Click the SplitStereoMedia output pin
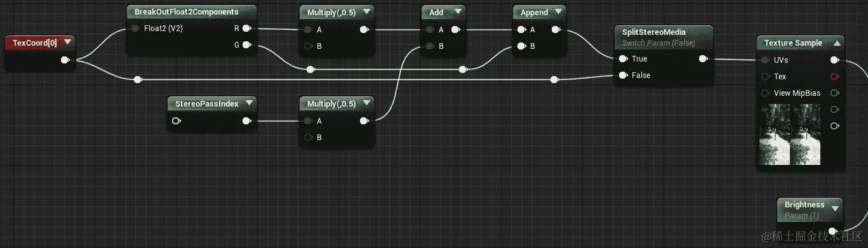This screenshot has width=868, height=248. click(703, 59)
